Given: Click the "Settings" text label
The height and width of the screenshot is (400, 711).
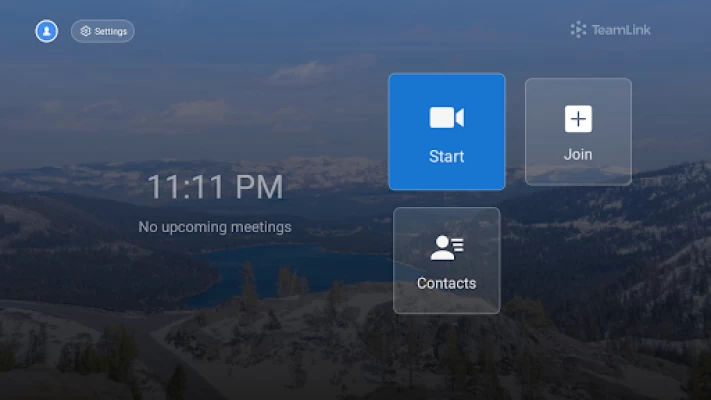Looking at the screenshot, I should [111, 32].
